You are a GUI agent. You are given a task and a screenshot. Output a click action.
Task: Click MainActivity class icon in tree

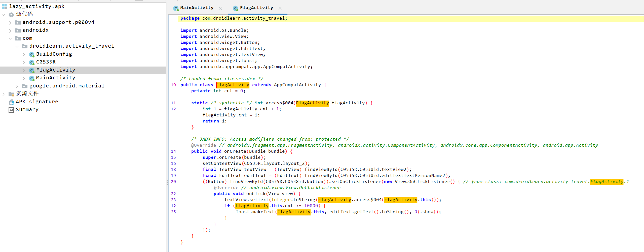(31, 78)
